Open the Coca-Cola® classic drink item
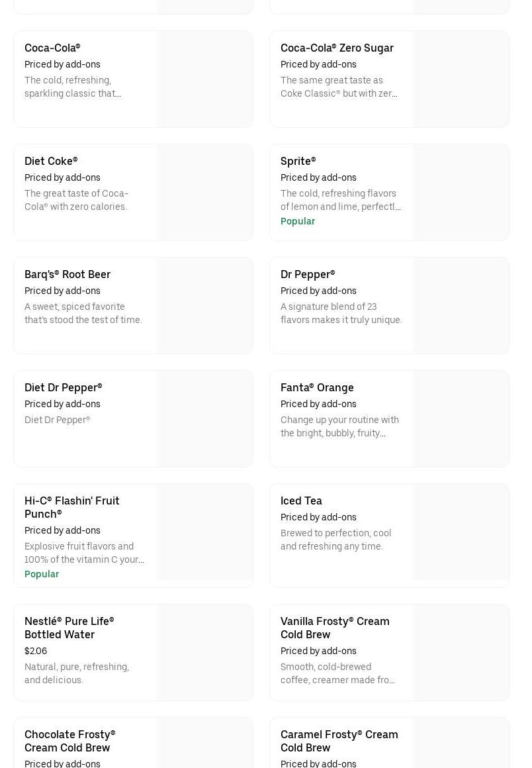The height and width of the screenshot is (768, 532). [x=52, y=48]
